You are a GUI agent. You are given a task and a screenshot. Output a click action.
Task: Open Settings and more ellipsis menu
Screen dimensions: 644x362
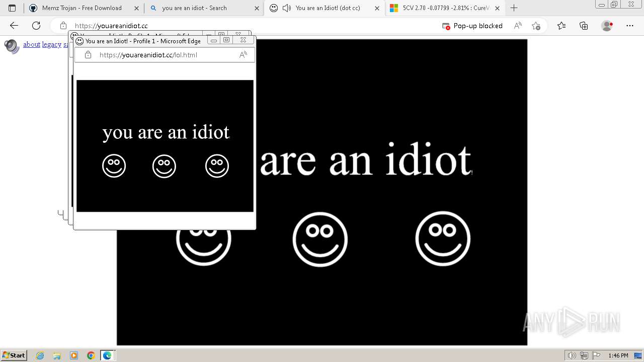tap(630, 26)
